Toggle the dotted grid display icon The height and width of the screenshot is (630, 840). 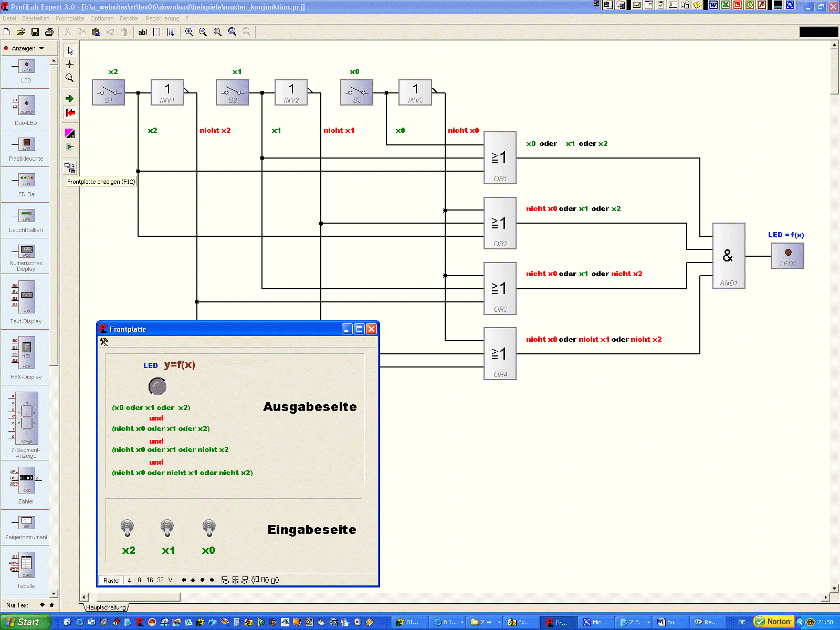point(156,32)
